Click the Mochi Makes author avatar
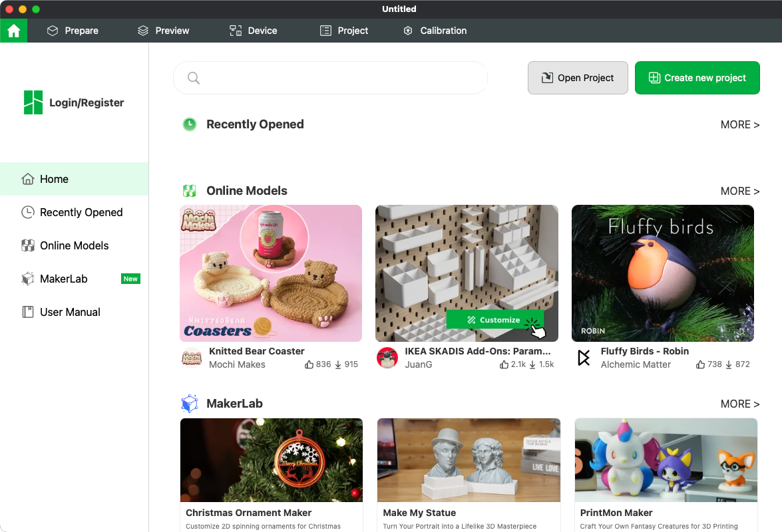Screen dimensions: 782x532 pyautogui.click(x=192, y=358)
